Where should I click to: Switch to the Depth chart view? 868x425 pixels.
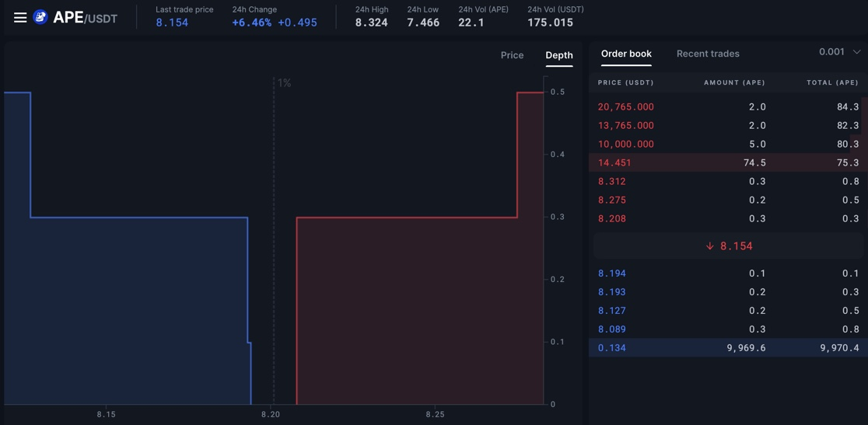(558, 55)
